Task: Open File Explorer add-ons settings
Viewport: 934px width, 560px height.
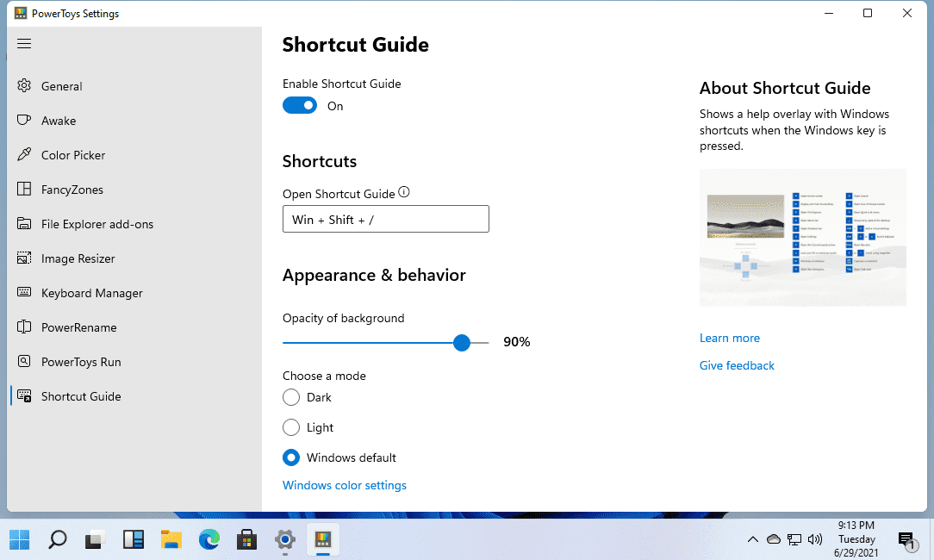Action: 136,224
